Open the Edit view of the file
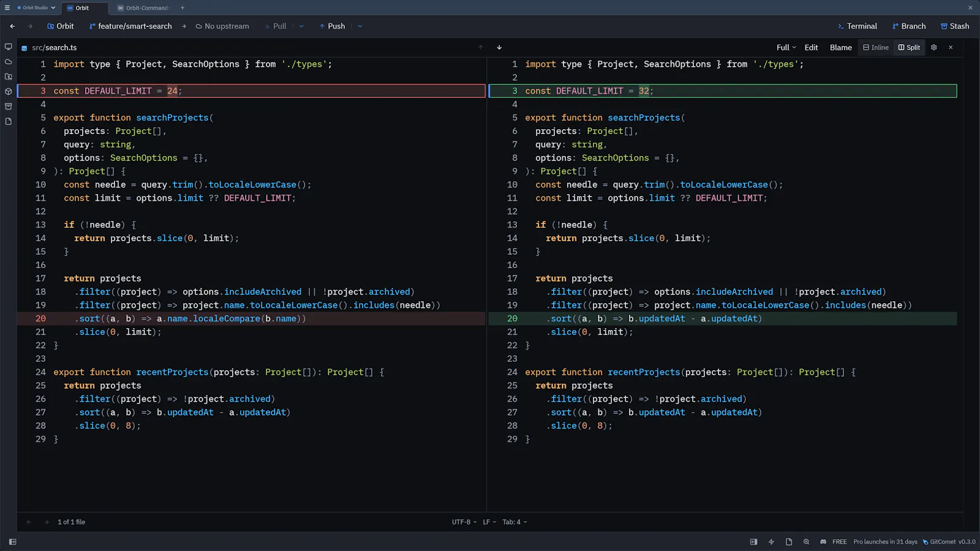This screenshot has width=980, height=551. pyautogui.click(x=811, y=47)
